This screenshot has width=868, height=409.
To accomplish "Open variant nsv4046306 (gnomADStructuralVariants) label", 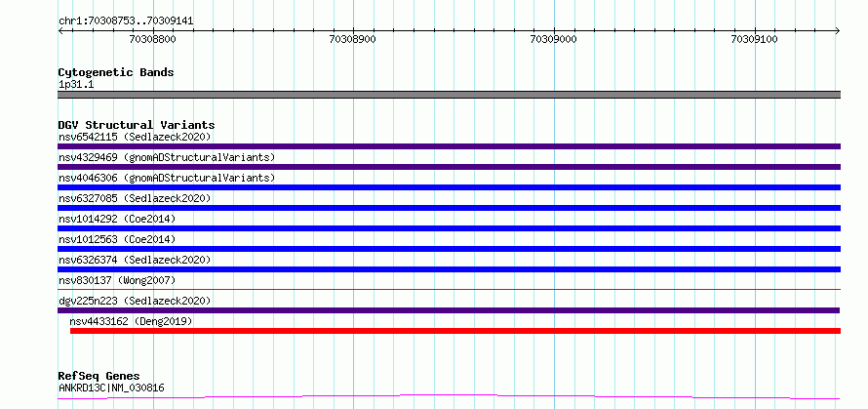I will 167,178.
